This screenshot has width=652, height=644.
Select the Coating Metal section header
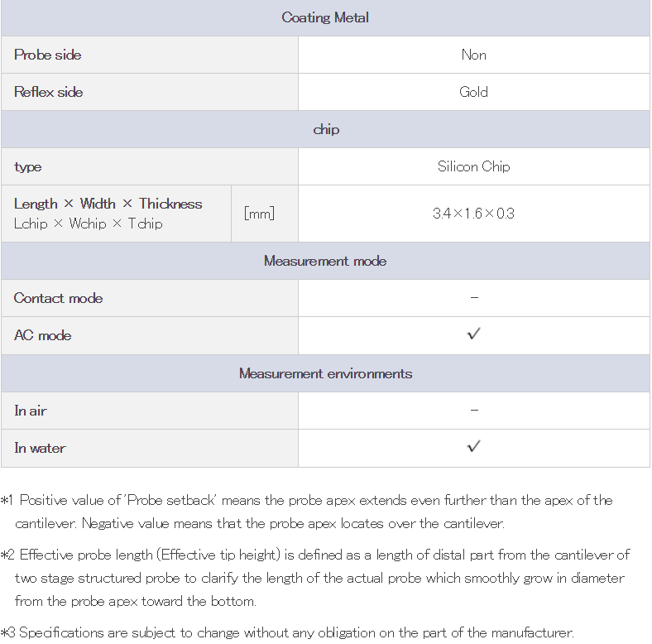pyautogui.click(x=325, y=18)
